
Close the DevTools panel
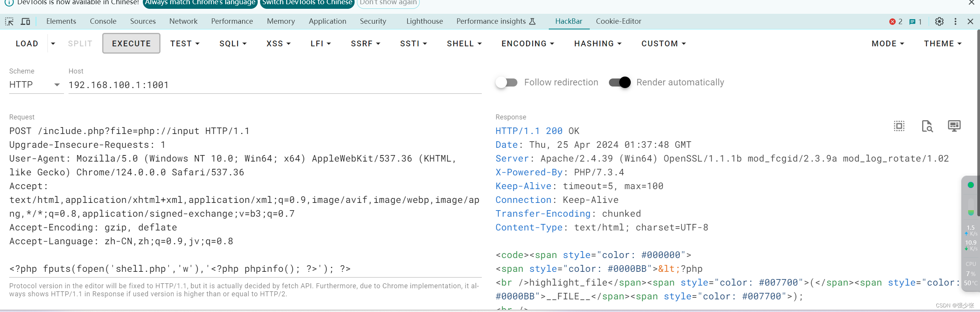point(970,21)
